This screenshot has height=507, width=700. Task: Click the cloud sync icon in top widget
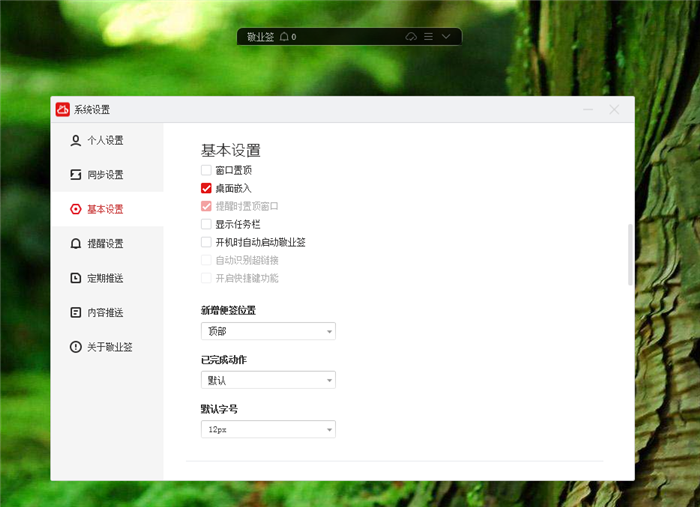coord(411,37)
